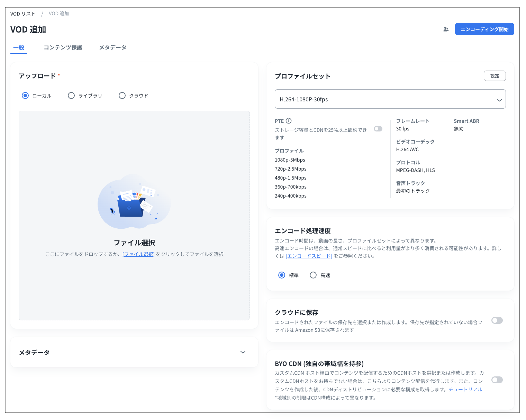
Task: Select the クラウド upload radio option
Action: pos(122,95)
